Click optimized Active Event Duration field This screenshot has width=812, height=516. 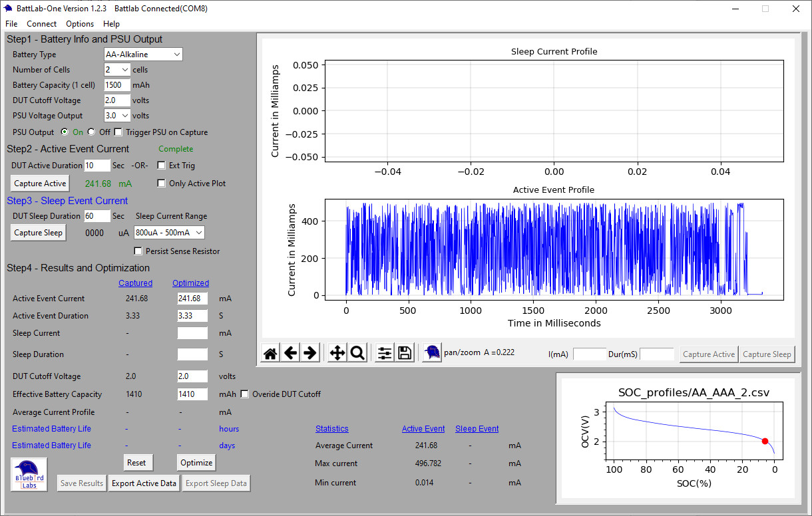coord(192,315)
